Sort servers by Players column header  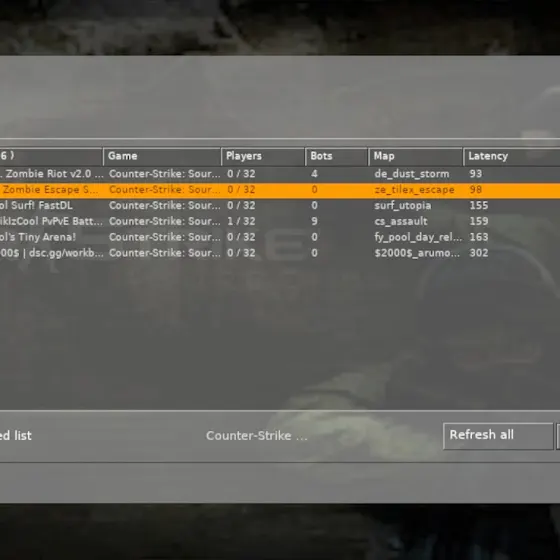pos(263,156)
